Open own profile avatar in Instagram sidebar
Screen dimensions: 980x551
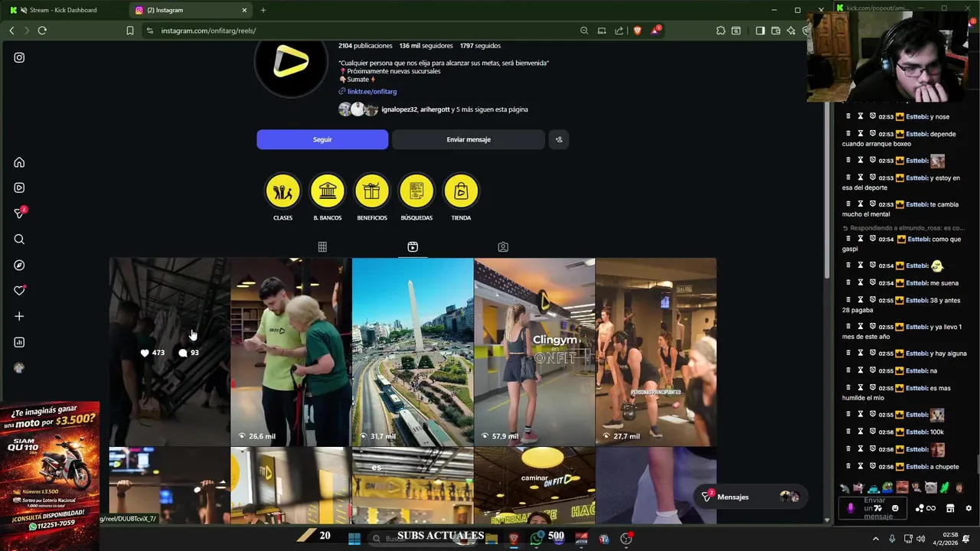(19, 368)
